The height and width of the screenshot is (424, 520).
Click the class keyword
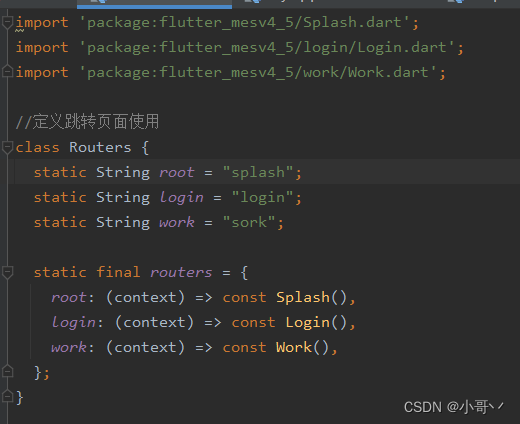coord(37,147)
